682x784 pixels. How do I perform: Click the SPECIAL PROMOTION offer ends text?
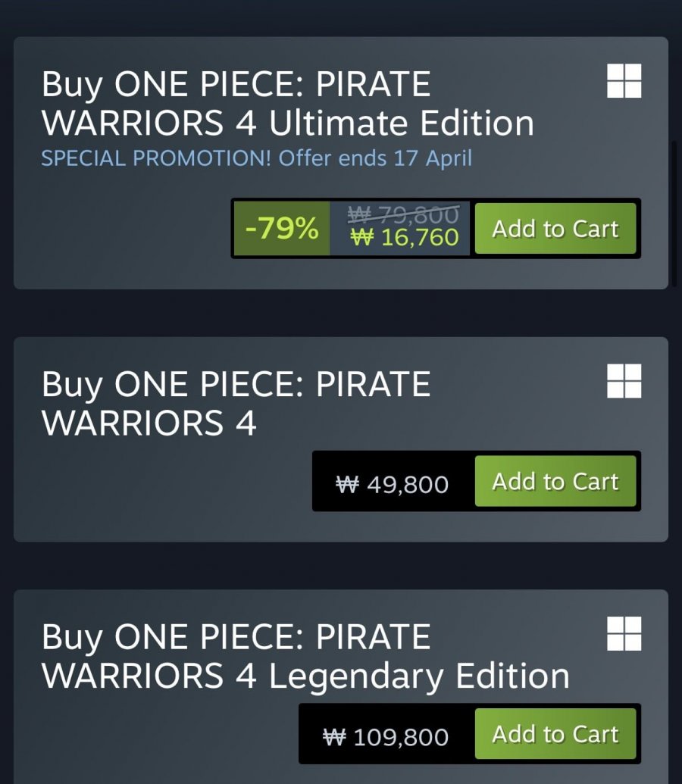click(x=256, y=159)
